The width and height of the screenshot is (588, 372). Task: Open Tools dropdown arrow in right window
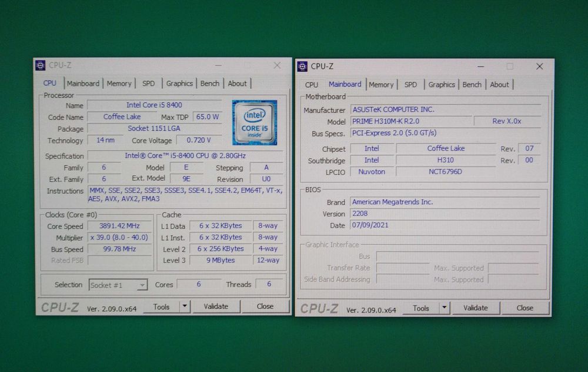445,308
